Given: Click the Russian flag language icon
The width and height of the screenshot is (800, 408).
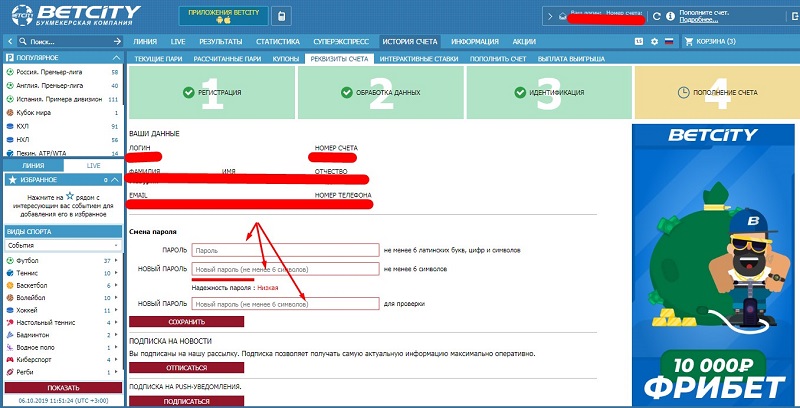Looking at the screenshot, I should point(669,41).
